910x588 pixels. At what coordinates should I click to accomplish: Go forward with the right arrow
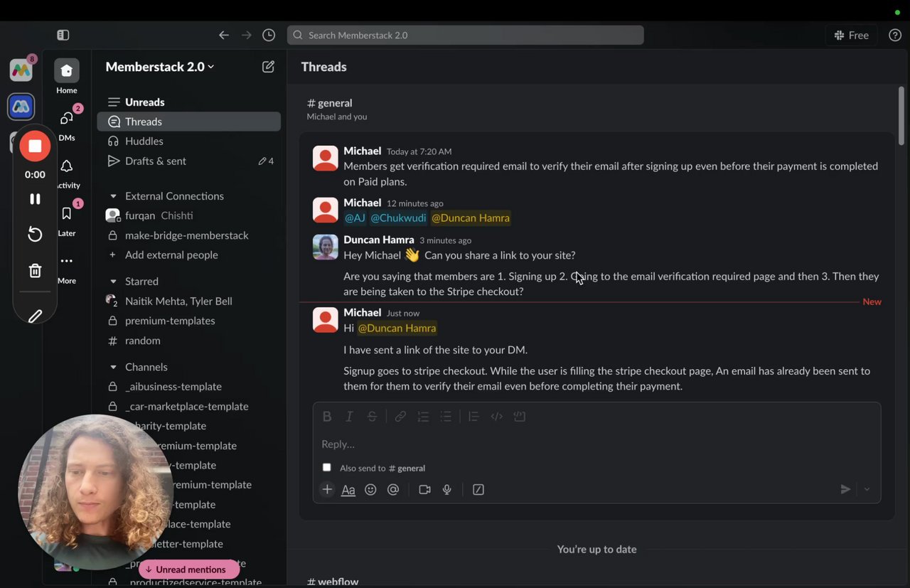coord(246,35)
